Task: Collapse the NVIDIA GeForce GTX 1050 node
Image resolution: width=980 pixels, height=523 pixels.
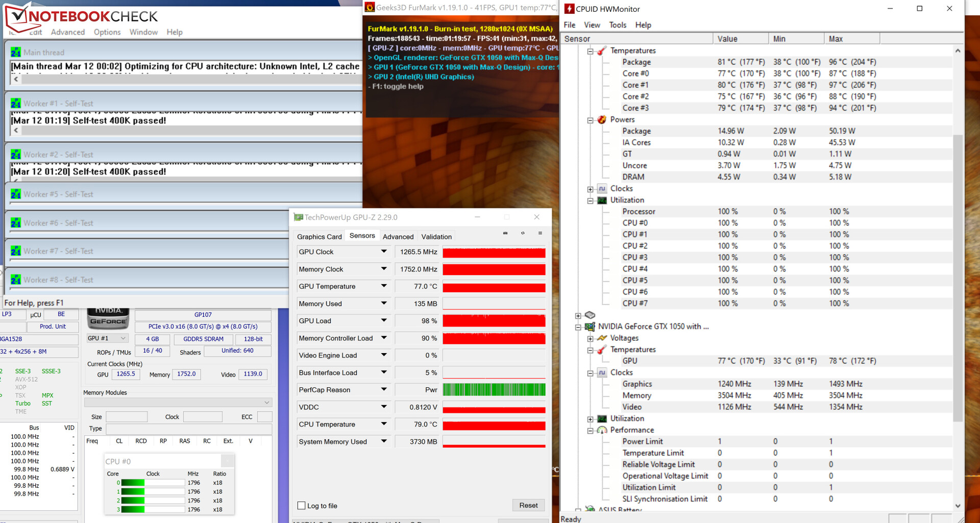Action: [578, 327]
